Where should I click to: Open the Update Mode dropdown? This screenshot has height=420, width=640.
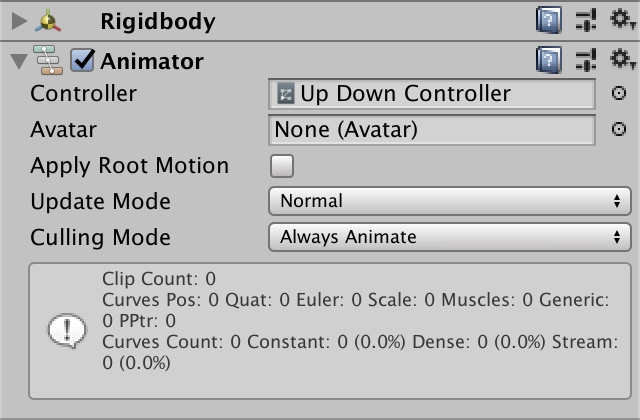(450, 201)
